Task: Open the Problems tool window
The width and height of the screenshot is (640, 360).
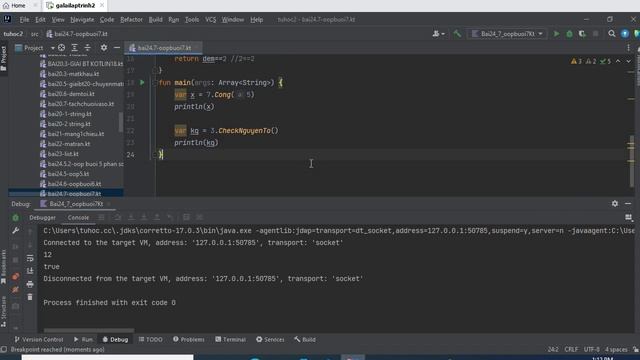Action: [x=189, y=339]
